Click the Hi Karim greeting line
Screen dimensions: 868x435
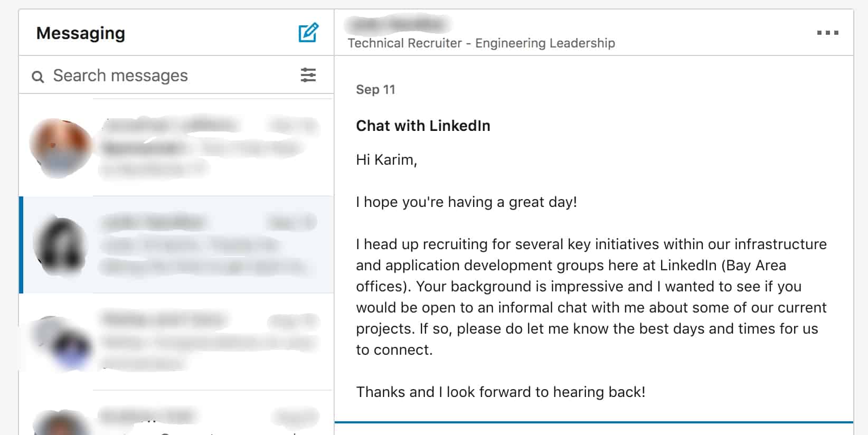pos(386,159)
